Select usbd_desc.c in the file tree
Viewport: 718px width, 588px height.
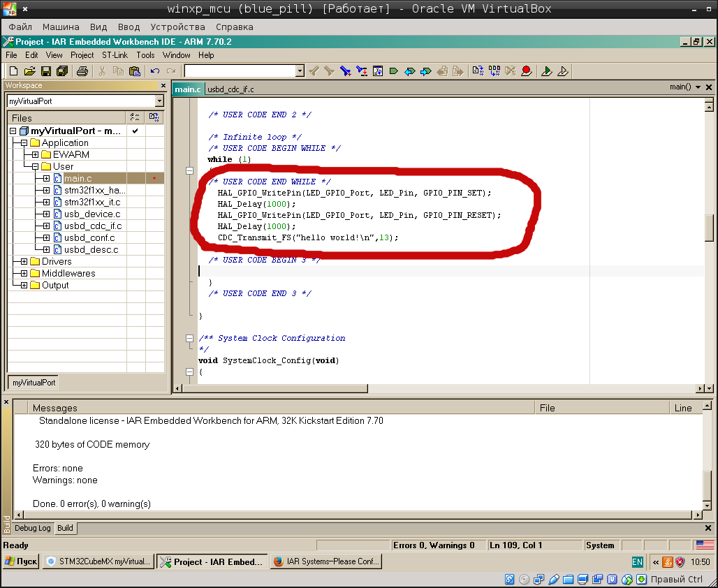click(x=91, y=249)
